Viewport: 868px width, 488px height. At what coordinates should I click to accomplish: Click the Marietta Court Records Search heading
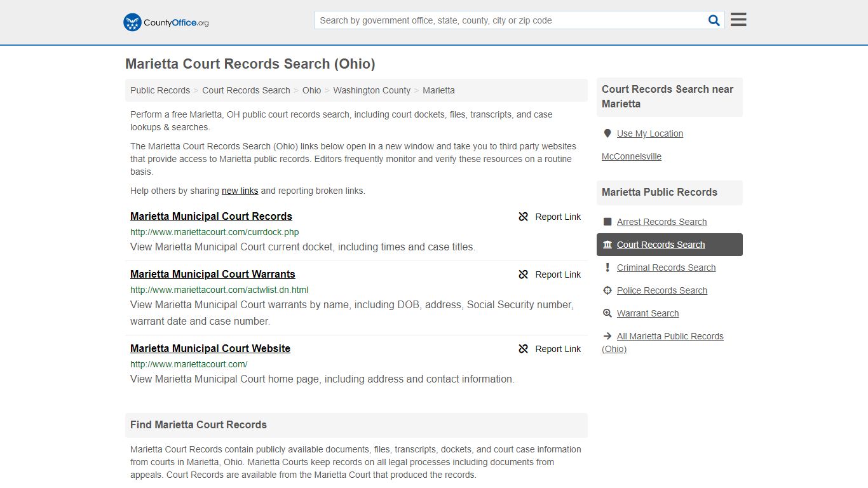(250, 64)
